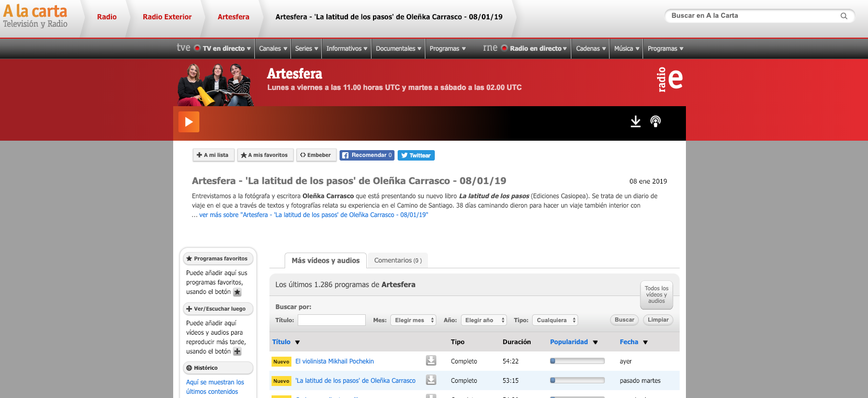
Task: Click the Artesfera breadcrumb
Action: [233, 17]
